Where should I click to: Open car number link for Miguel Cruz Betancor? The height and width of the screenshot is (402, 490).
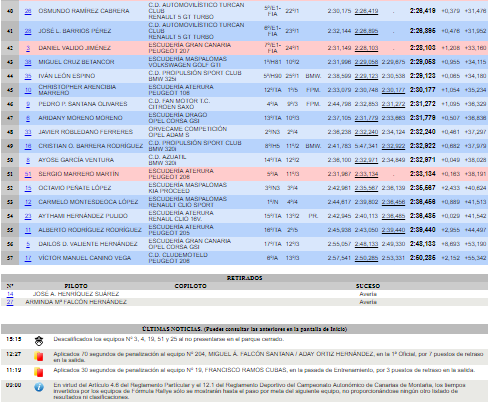(x=28, y=62)
